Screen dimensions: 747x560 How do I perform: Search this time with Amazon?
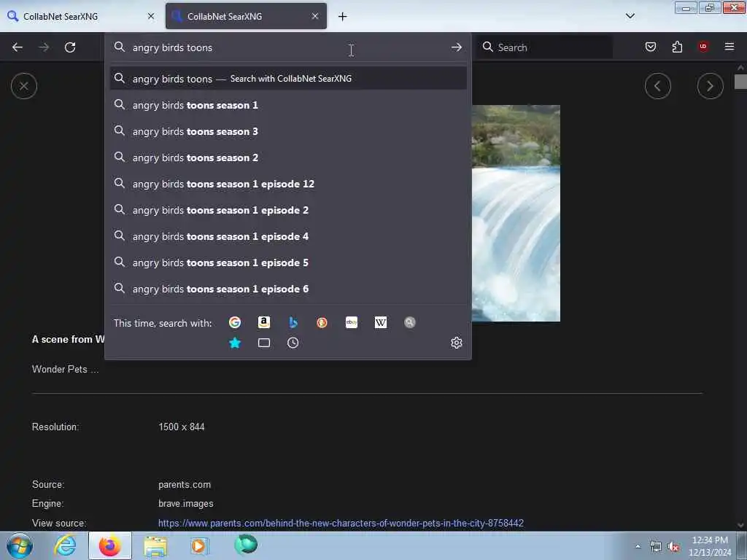264,322
